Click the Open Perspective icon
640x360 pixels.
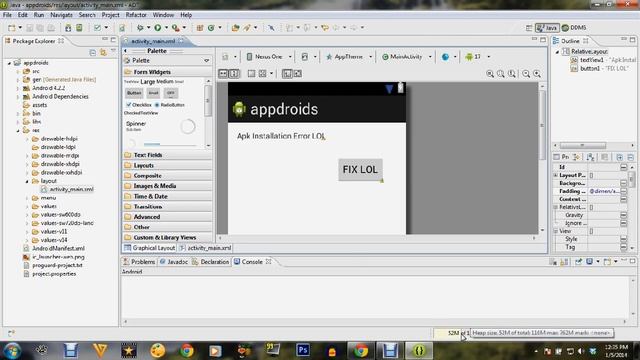529,27
